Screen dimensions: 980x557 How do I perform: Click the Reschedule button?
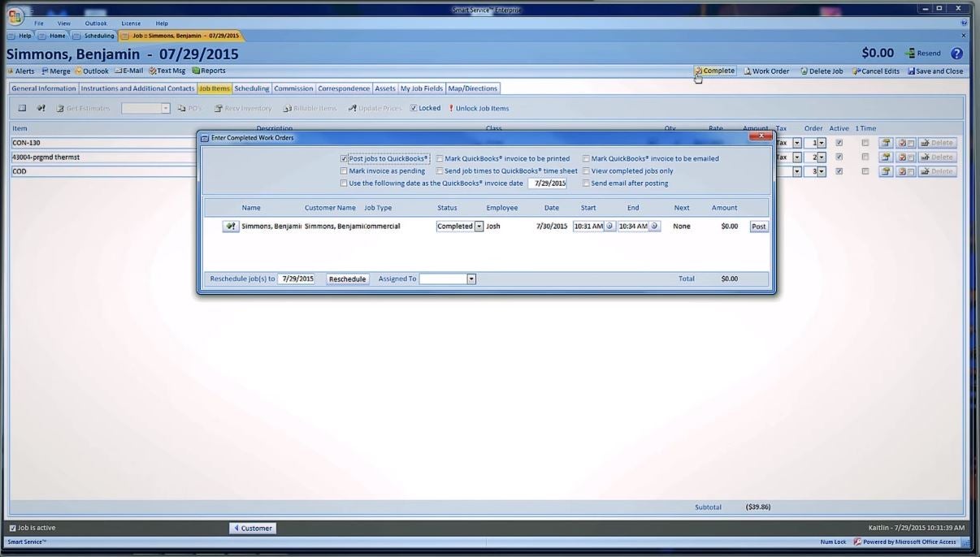(x=347, y=278)
